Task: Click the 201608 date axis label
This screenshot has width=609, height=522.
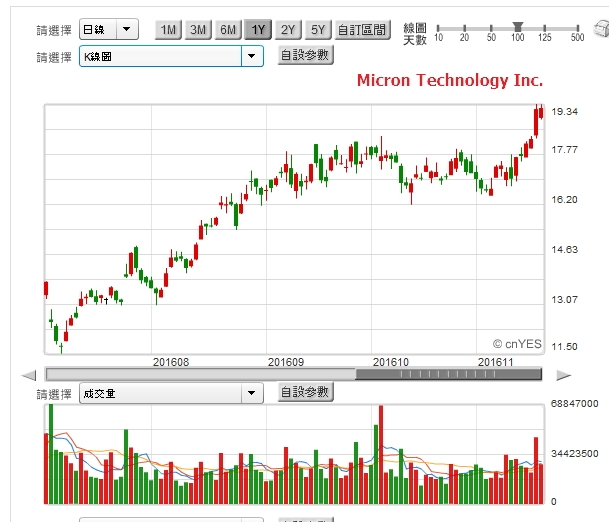Action: click(x=171, y=362)
